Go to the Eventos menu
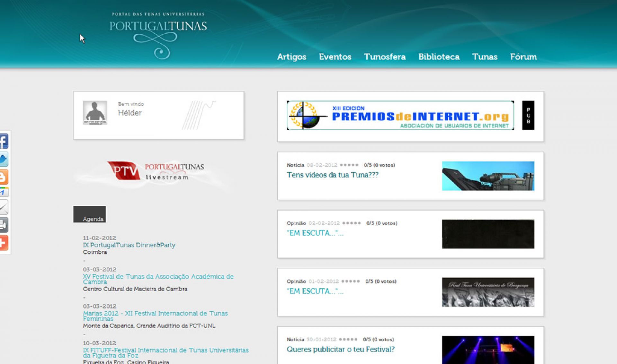Image resolution: width=617 pixels, height=364 pixels. point(335,57)
